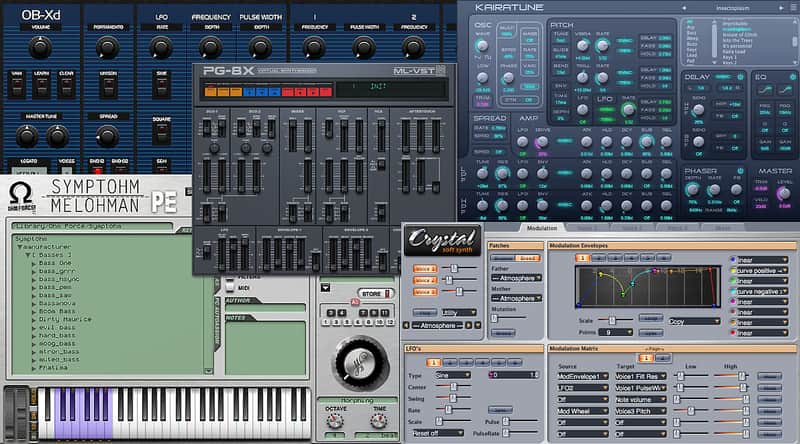Toggle the Kairatune Phaser power button

point(740,171)
